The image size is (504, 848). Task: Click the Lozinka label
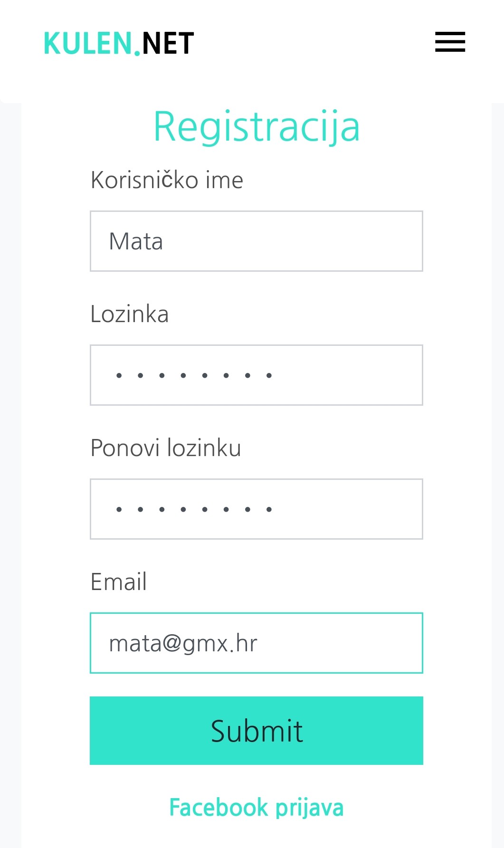point(129,314)
